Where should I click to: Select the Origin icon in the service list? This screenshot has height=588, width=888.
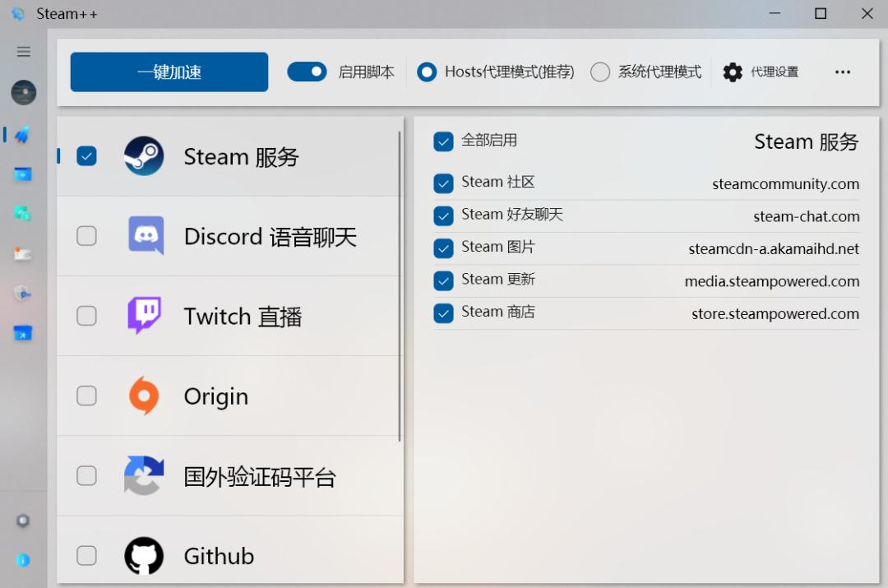click(144, 396)
